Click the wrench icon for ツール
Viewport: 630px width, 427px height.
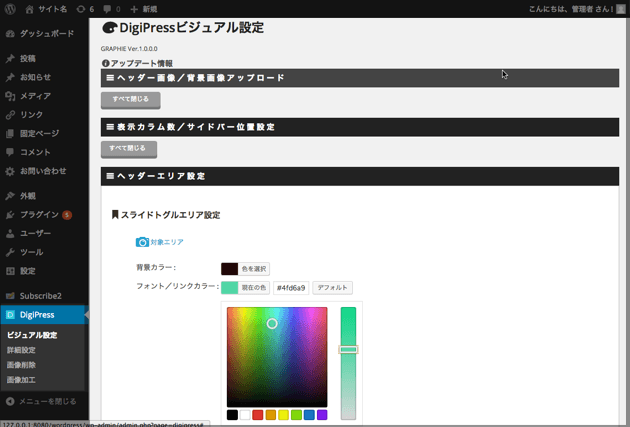10,252
